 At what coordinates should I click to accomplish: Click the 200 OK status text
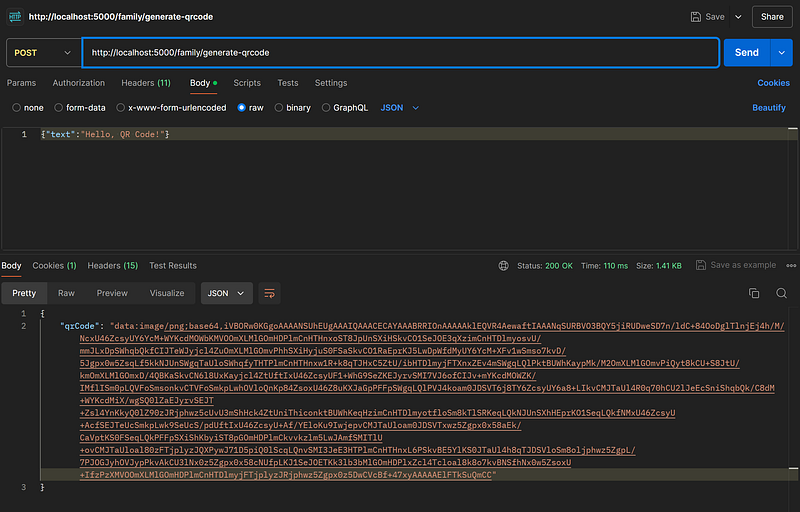(559, 266)
